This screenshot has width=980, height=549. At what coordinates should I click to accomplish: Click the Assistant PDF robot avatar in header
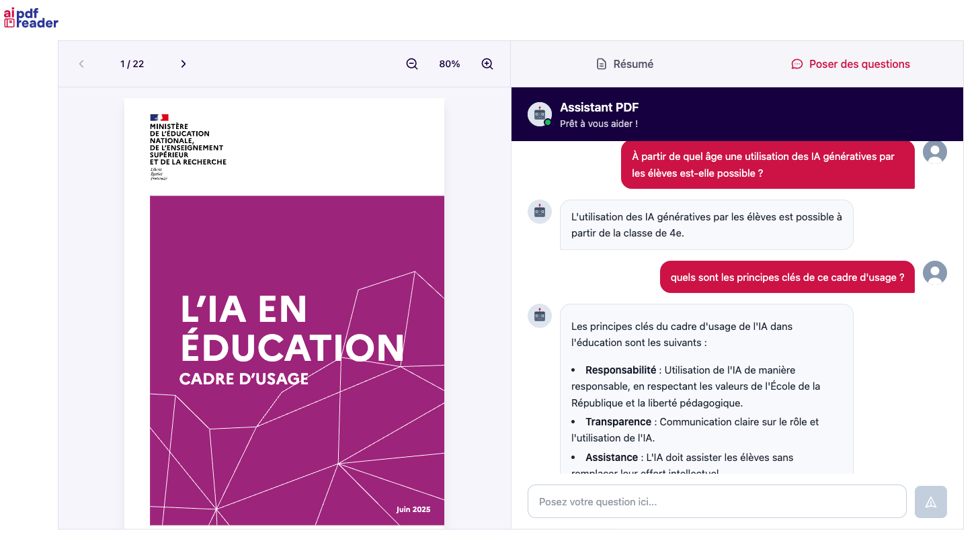(540, 114)
